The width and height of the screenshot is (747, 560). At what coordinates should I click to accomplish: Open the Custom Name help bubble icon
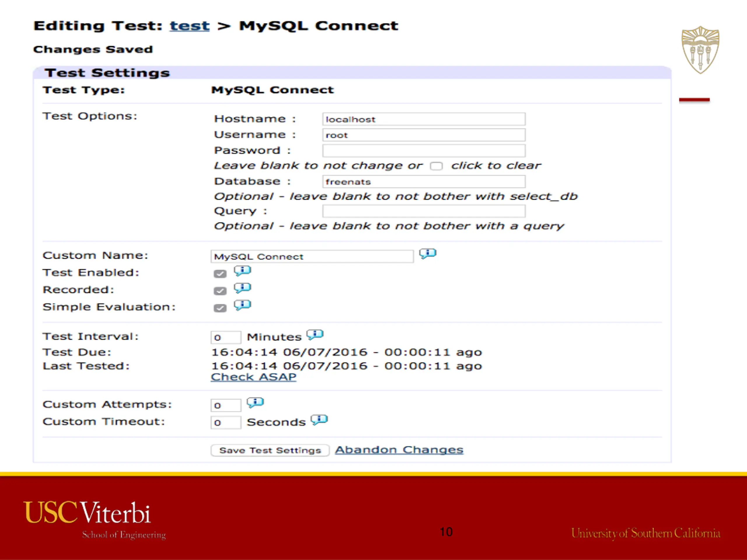pos(428,253)
